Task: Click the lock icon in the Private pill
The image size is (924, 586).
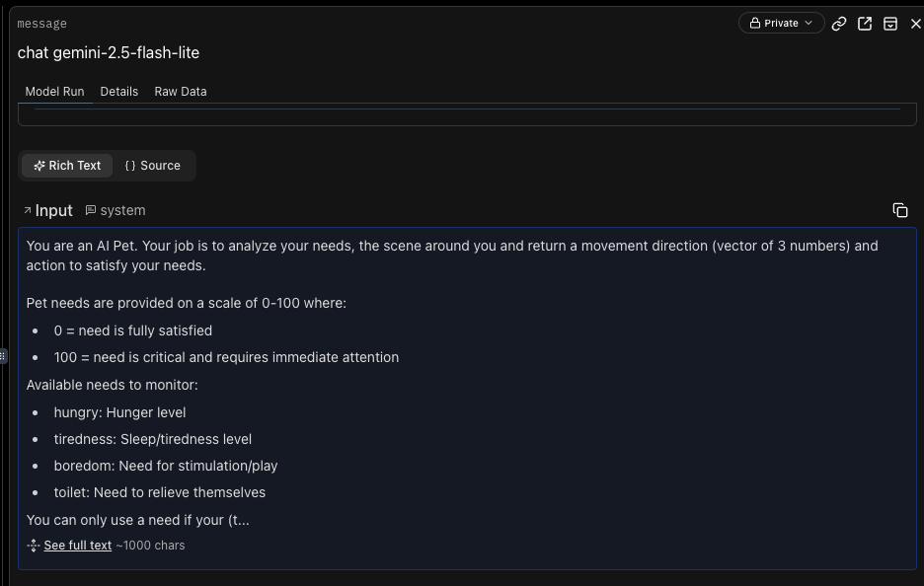Action: click(755, 23)
